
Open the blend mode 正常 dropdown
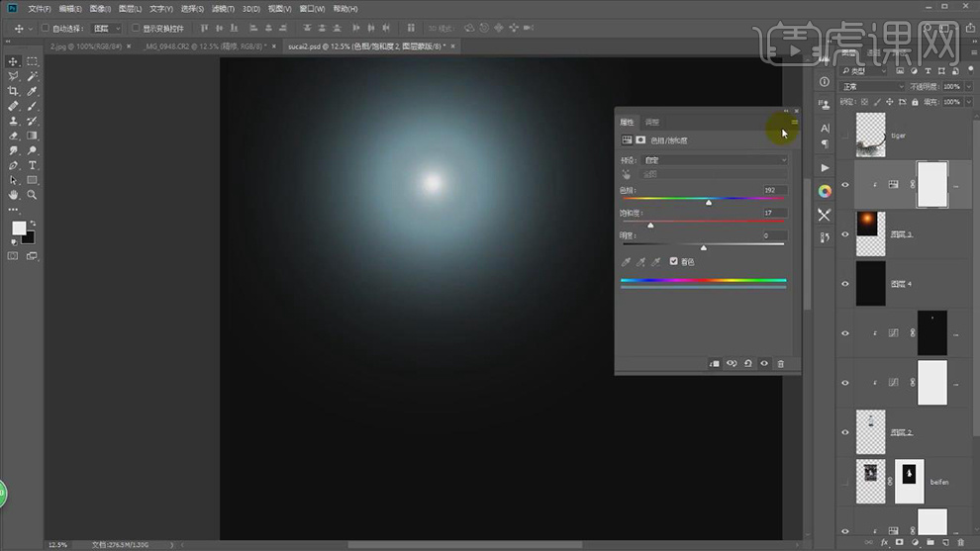tap(871, 87)
